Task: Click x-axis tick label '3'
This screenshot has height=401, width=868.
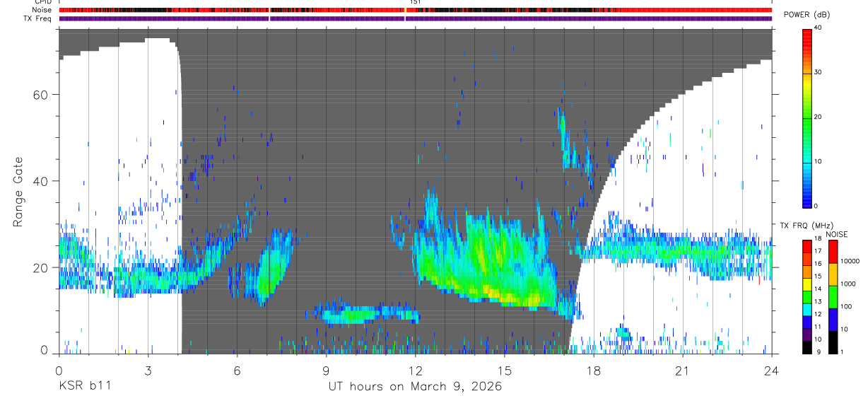Action: [x=148, y=370]
